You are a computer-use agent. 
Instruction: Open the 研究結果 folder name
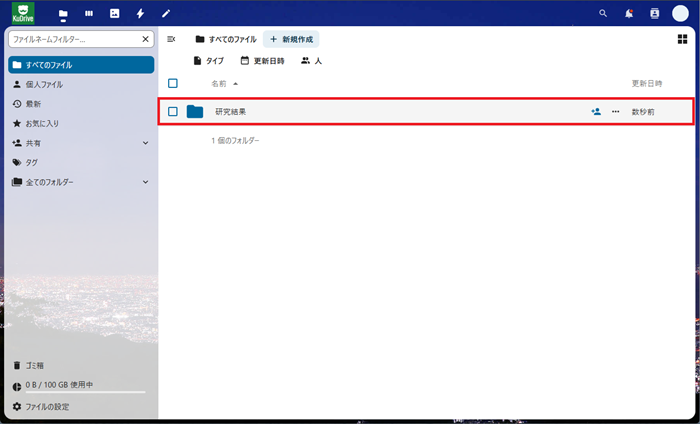coord(230,112)
